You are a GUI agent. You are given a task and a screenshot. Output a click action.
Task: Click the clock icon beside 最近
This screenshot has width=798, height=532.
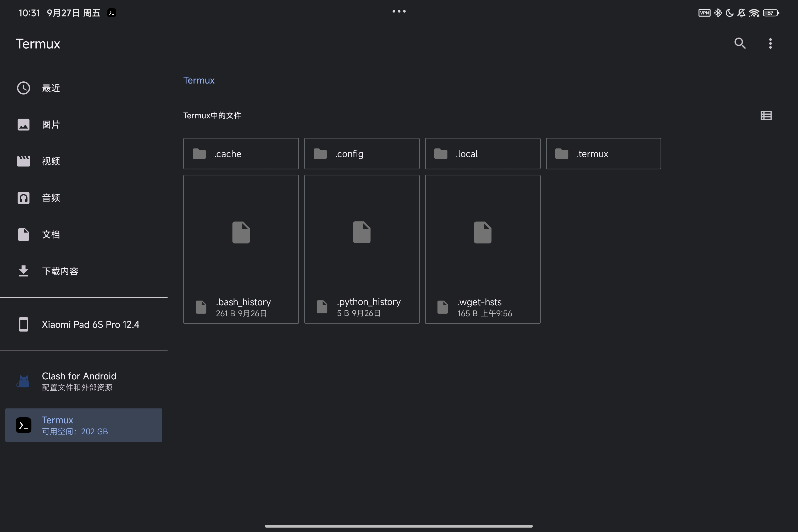click(23, 88)
